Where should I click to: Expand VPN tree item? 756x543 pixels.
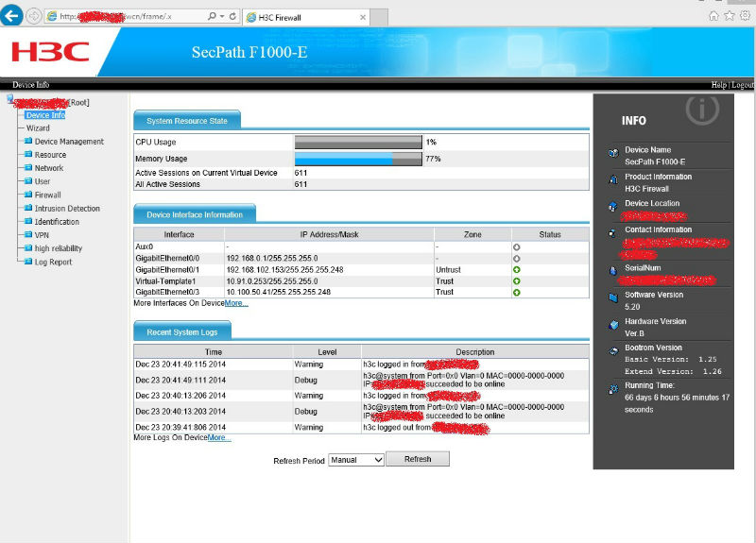[42, 235]
